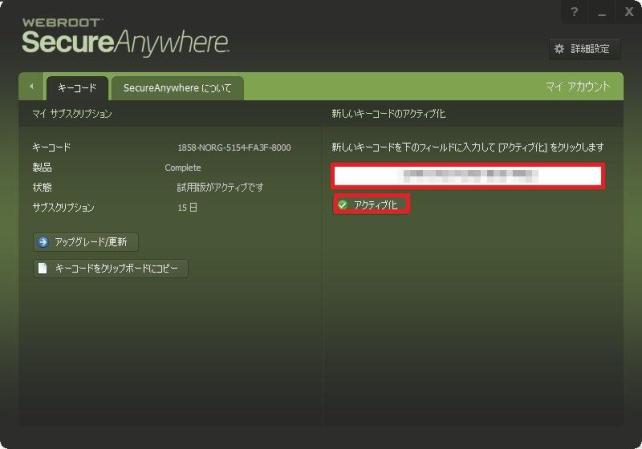642x449 pixels.
Task: Click status text 試用版がアクティブです
Action: (220, 187)
